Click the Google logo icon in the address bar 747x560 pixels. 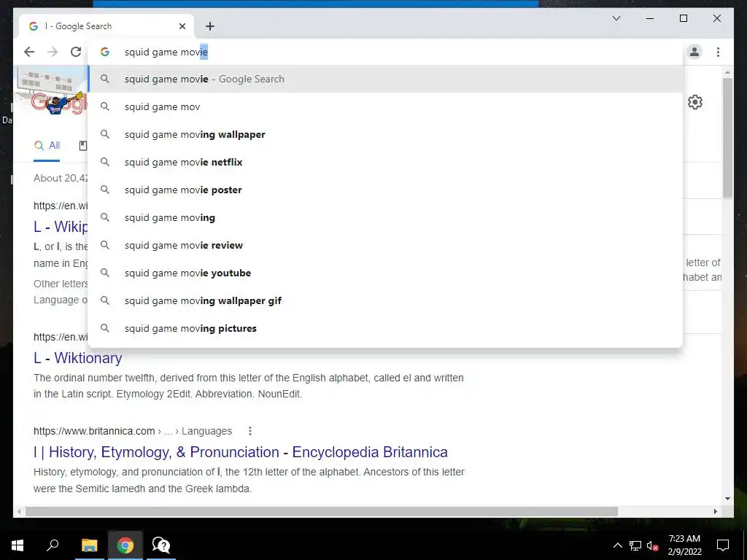click(105, 52)
